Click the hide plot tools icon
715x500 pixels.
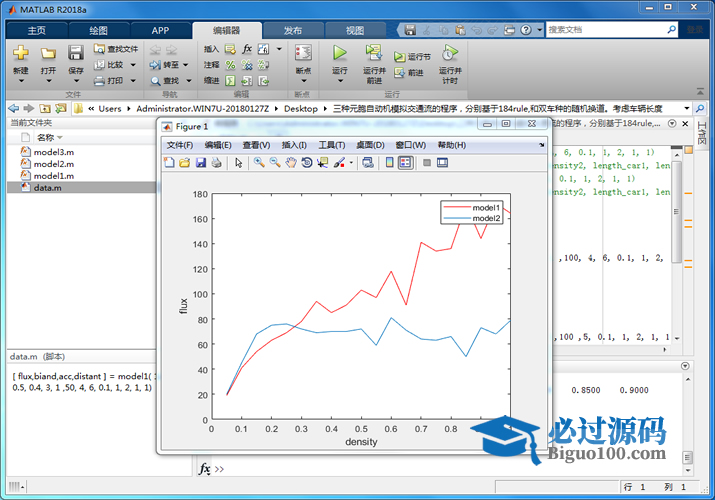427,162
